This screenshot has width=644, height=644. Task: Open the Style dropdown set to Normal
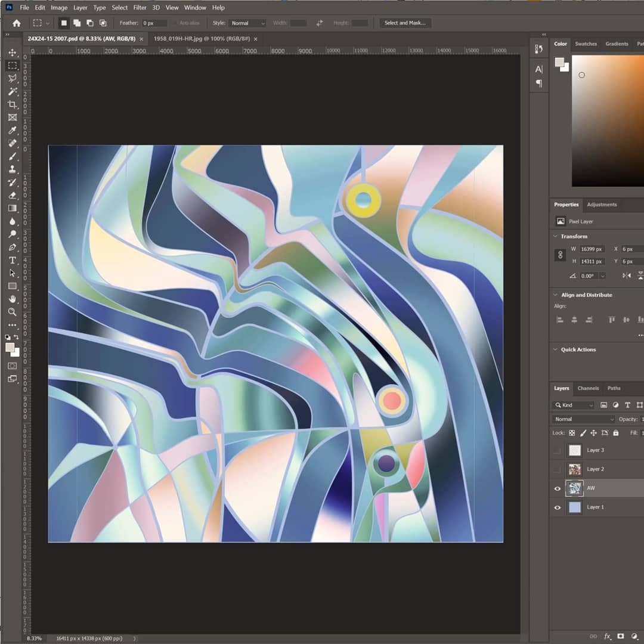click(247, 23)
